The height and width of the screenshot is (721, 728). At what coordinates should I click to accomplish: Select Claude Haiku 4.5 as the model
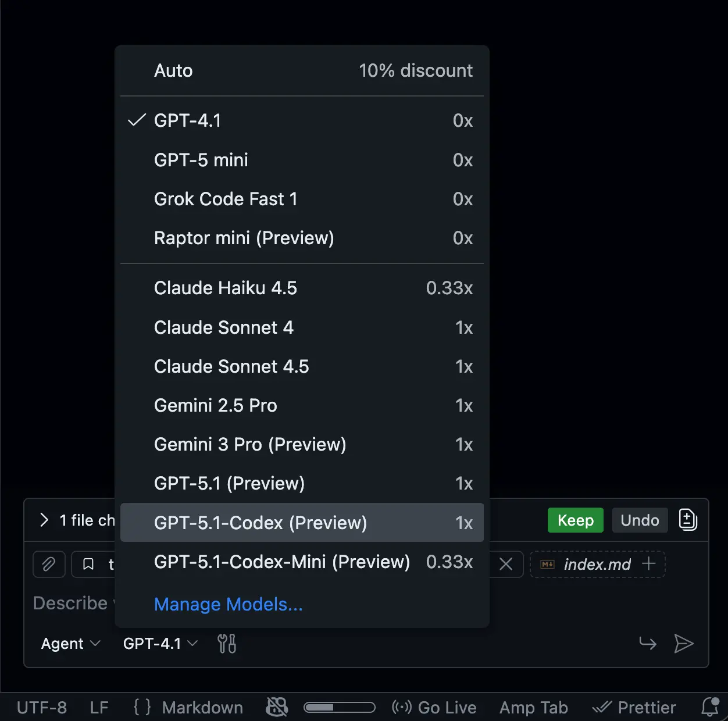226,288
